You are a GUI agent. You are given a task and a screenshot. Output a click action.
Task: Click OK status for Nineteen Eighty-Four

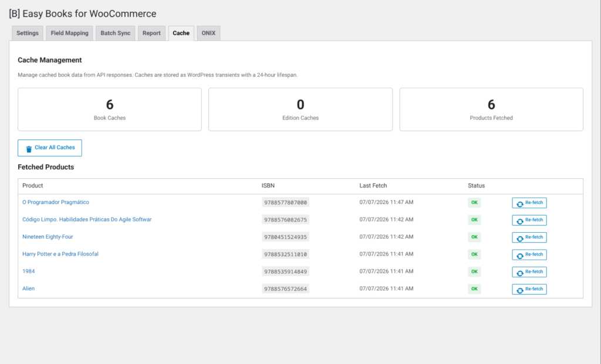point(474,237)
